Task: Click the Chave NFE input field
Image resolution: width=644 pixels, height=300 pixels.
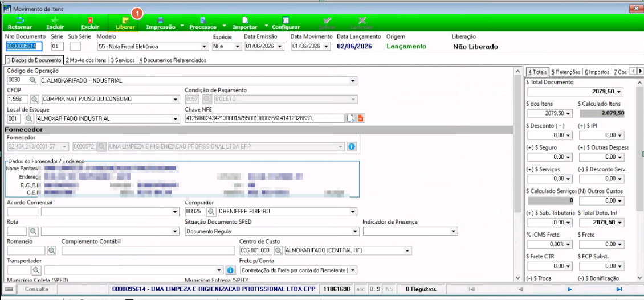Action: [264, 118]
